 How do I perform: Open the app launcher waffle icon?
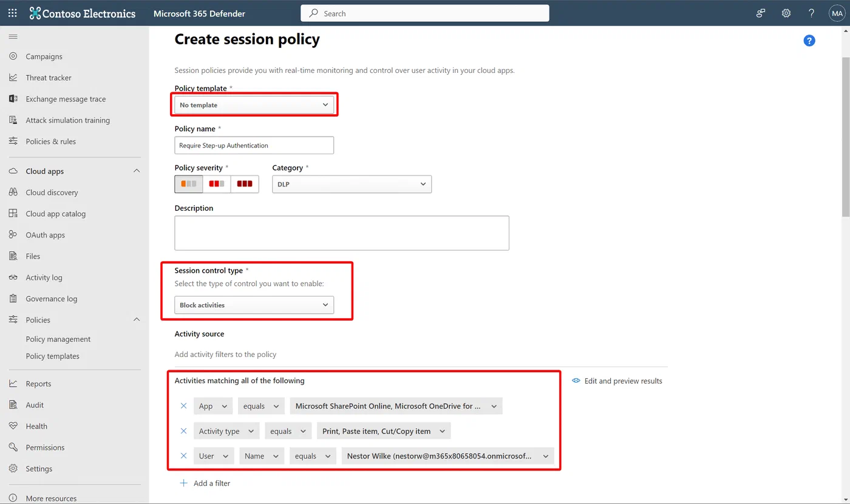click(13, 13)
